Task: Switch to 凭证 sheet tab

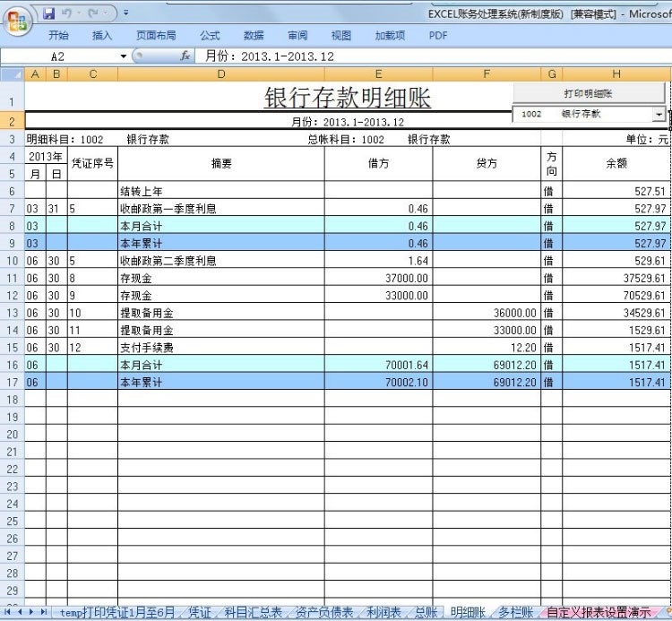Action: (200, 612)
